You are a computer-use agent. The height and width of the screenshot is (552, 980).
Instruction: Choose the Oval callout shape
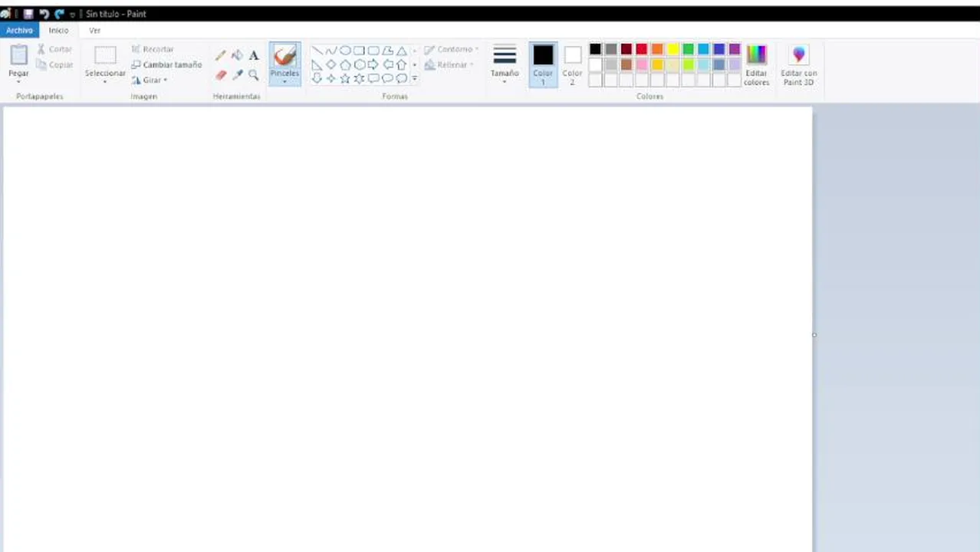(x=387, y=78)
